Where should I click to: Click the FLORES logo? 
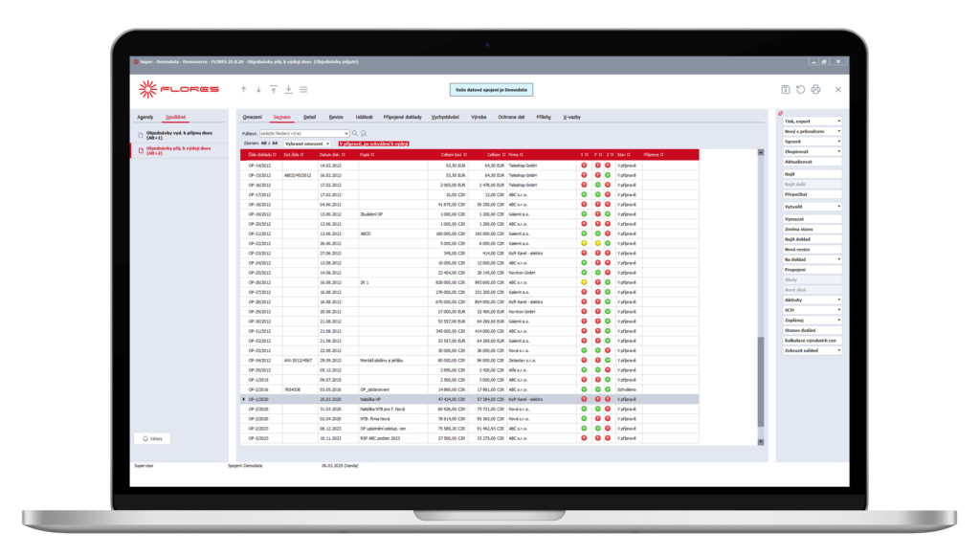point(179,89)
